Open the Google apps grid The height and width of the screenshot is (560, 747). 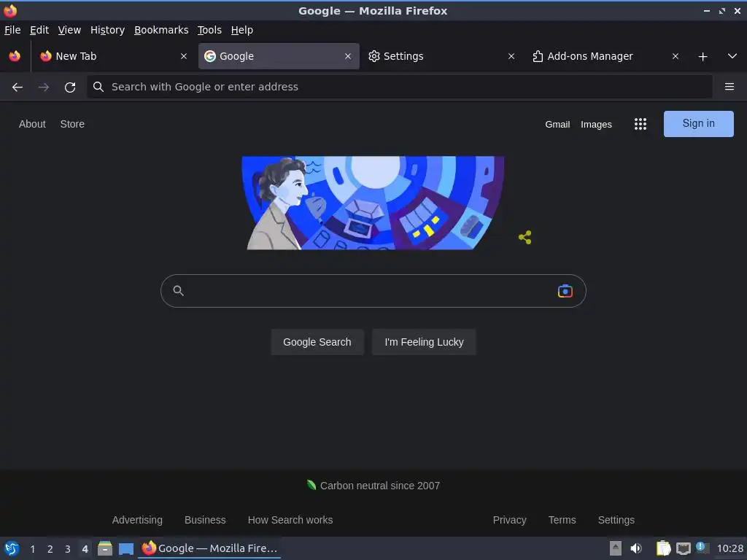tap(640, 124)
